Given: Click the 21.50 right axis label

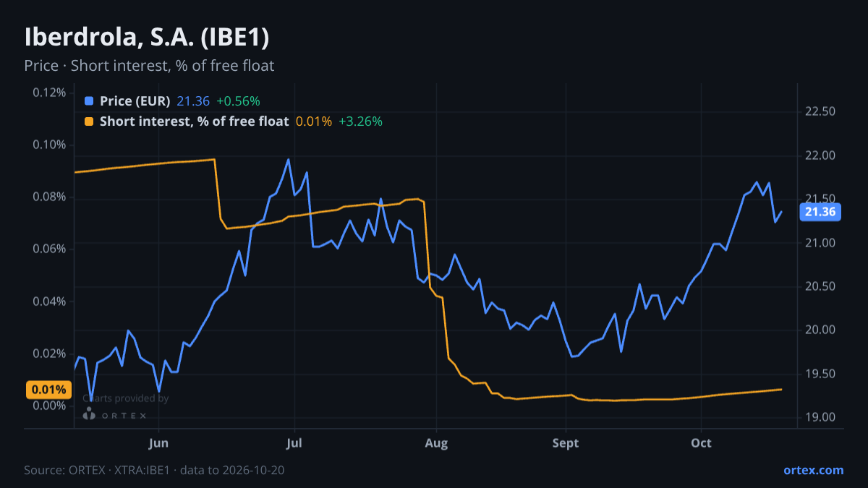Looking at the screenshot, I should (820, 199).
